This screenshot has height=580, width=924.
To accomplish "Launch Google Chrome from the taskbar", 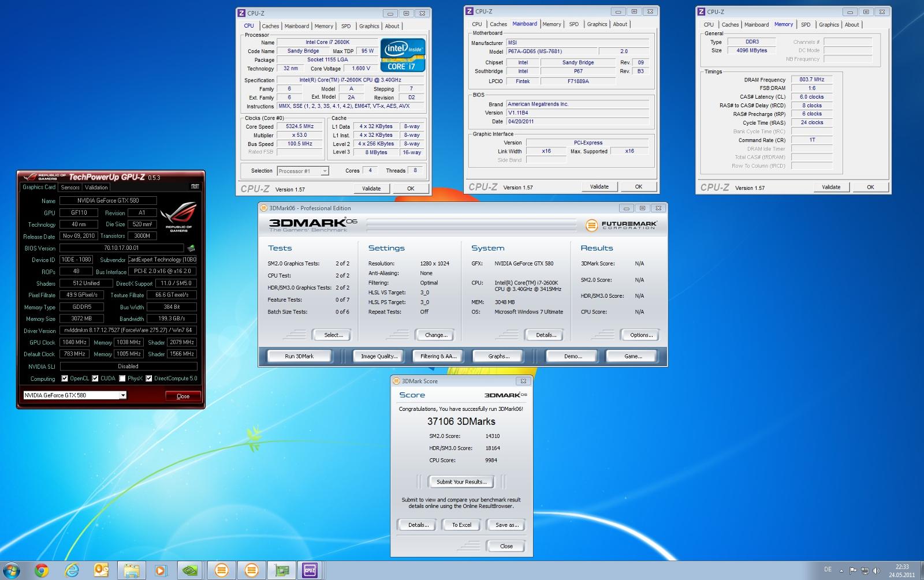I will point(42,570).
